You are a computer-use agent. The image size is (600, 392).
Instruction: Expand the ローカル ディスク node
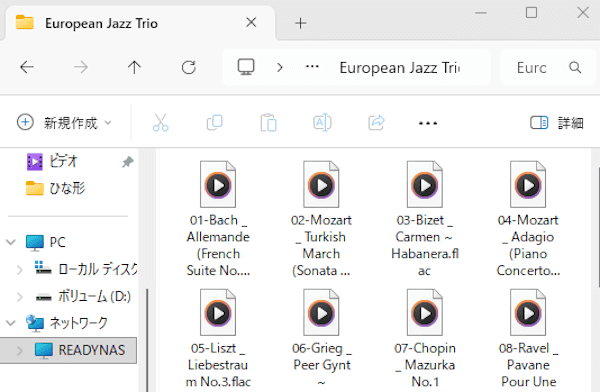tap(20, 270)
